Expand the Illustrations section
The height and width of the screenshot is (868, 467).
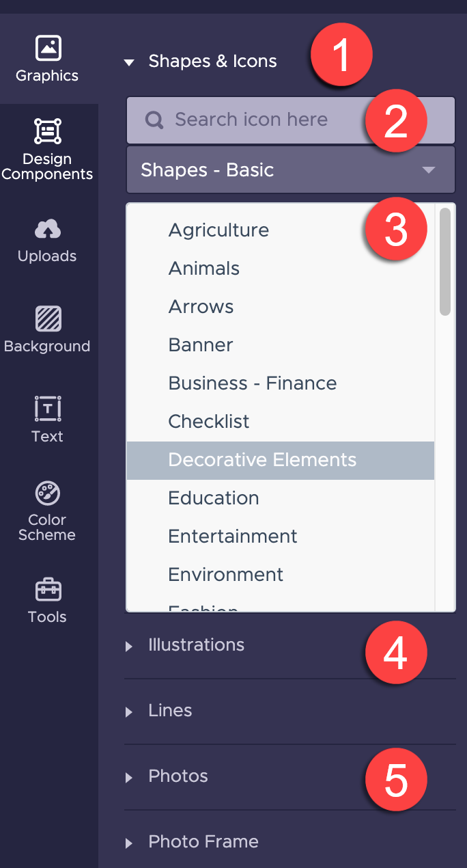pos(196,645)
